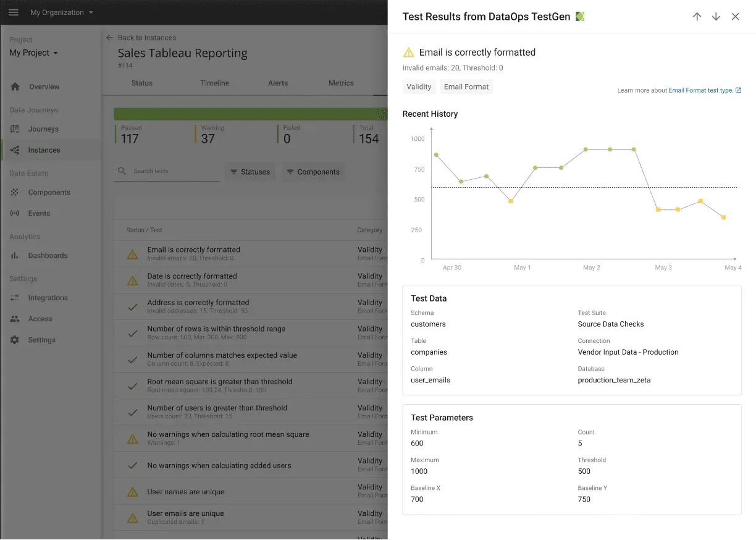This screenshot has width=756, height=540.
Task: Go to next test result arrow
Action: coord(716,17)
